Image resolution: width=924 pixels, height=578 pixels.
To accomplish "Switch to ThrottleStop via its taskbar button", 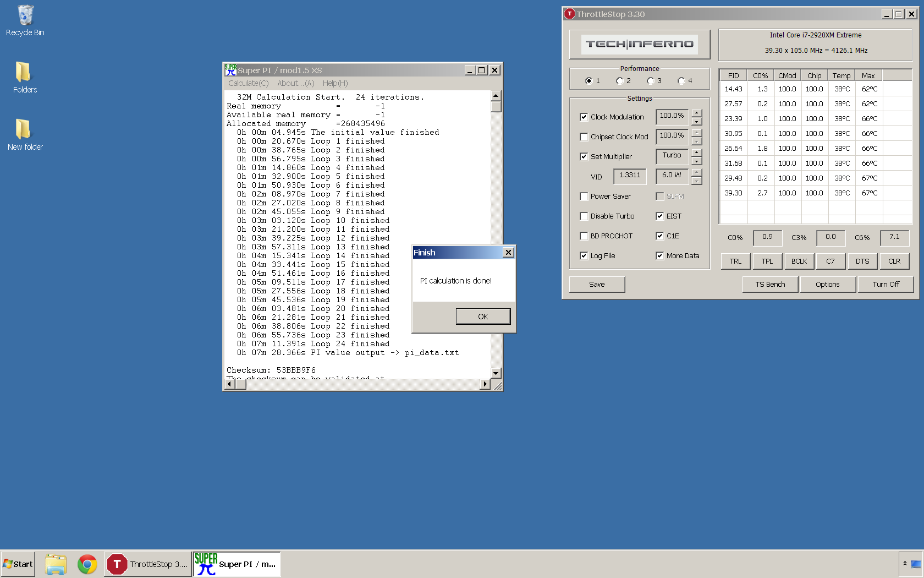I will tap(148, 564).
